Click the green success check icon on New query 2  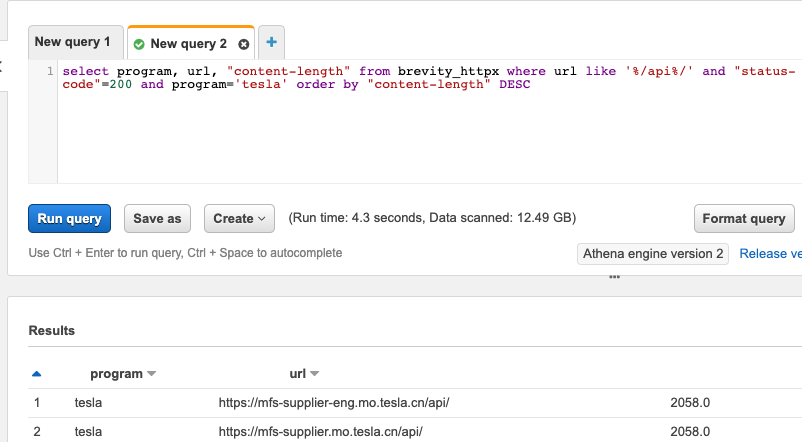click(x=139, y=44)
